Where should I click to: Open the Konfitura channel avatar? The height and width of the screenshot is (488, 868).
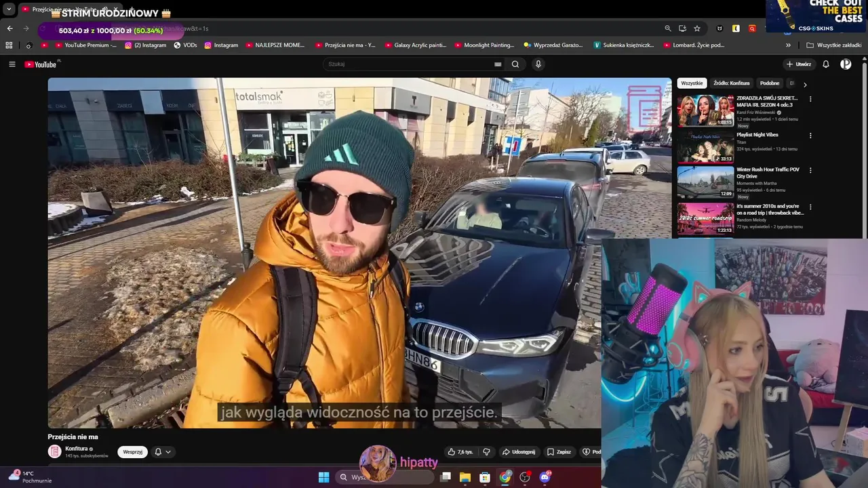(x=54, y=451)
